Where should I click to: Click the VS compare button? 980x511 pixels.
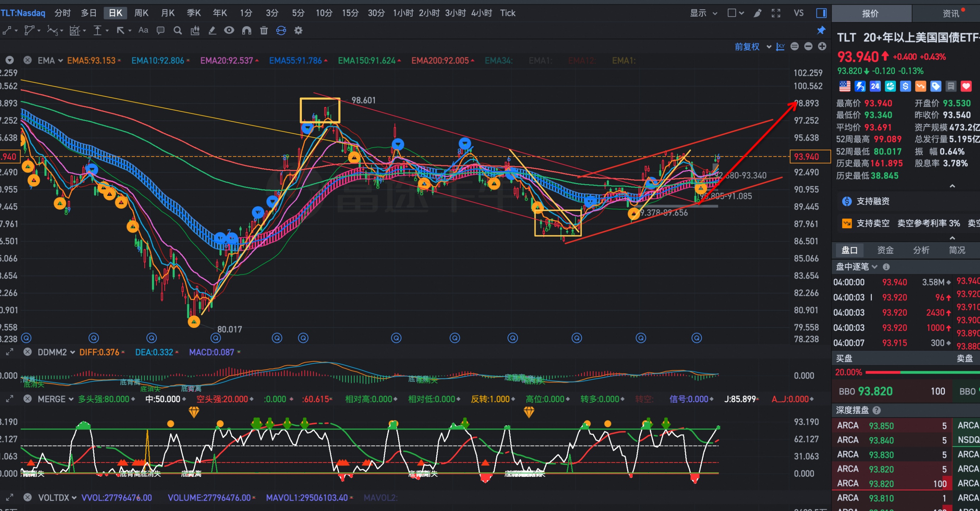click(798, 13)
